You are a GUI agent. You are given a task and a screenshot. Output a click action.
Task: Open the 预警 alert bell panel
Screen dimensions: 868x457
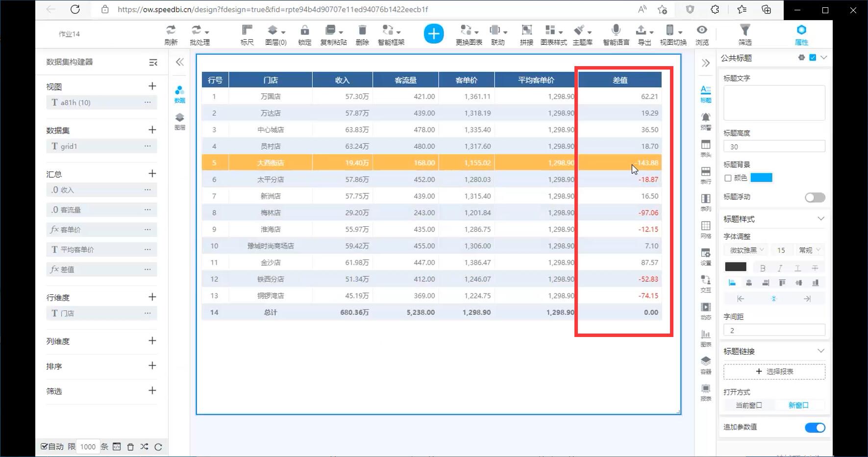point(705,120)
